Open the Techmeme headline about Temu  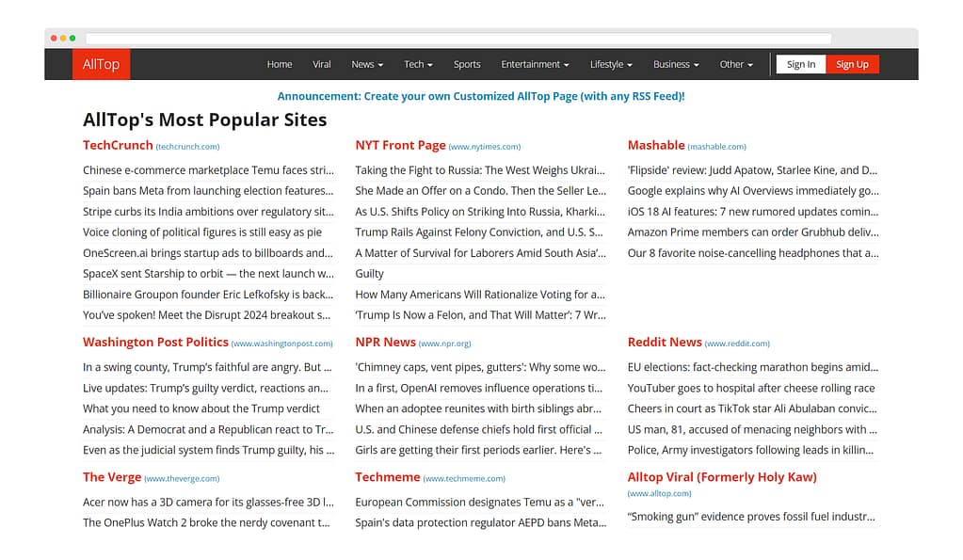(x=481, y=502)
